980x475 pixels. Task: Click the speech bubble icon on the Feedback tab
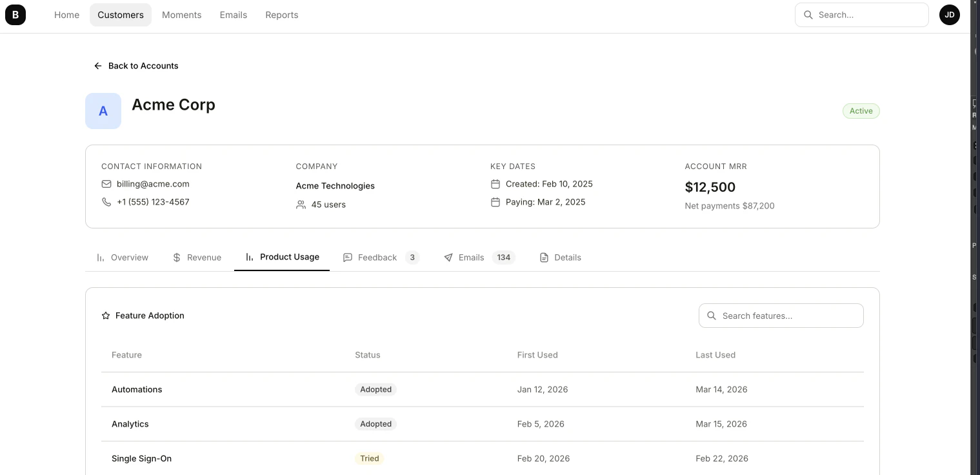point(348,257)
